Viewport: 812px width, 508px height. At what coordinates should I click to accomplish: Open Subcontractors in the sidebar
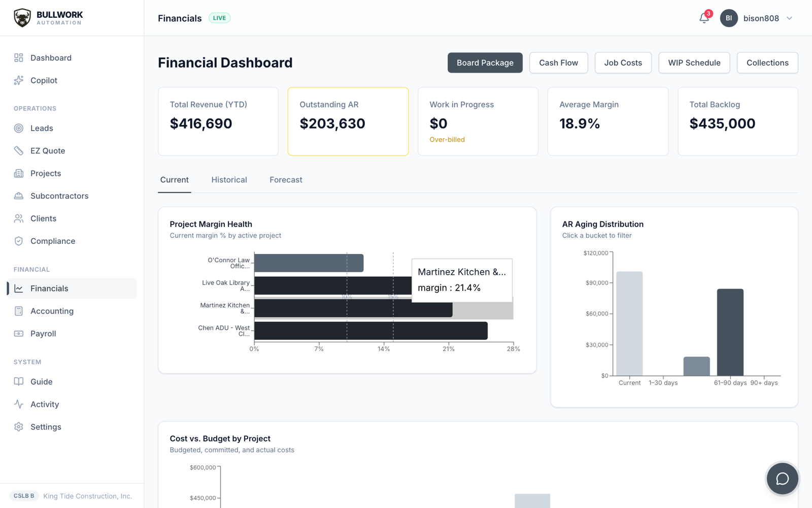pos(72,196)
